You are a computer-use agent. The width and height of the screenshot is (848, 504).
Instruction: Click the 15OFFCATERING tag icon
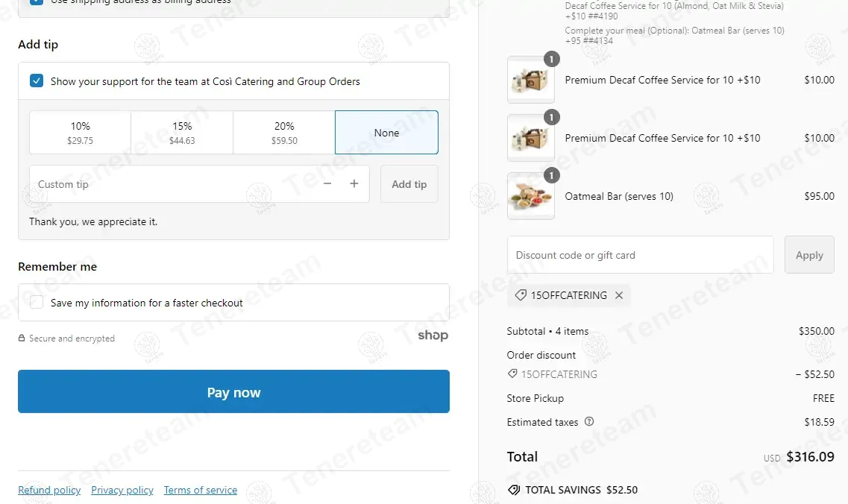[x=521, y=295]
